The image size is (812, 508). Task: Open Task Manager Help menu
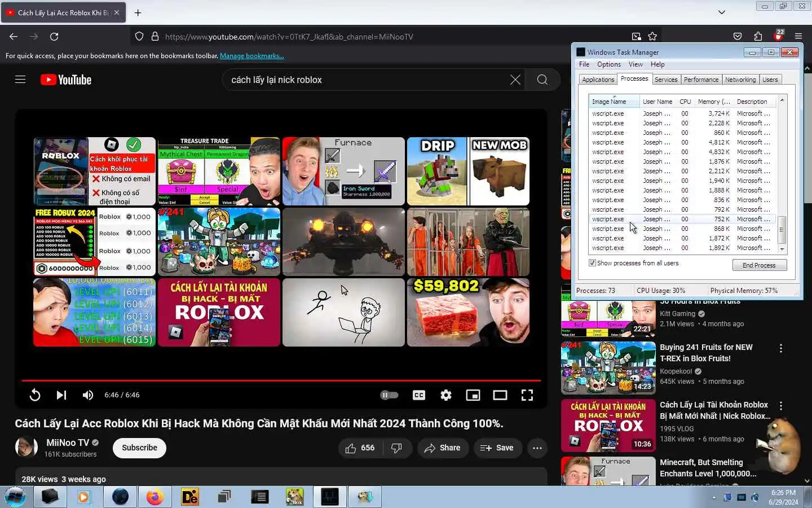click(x=657, y=64)
